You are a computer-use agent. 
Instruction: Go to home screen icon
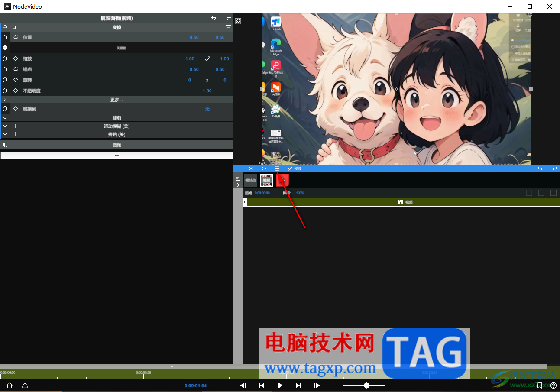10,386
